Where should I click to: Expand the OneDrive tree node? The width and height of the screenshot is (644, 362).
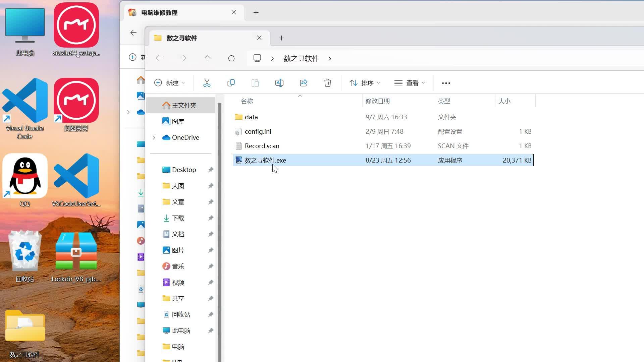154,138
